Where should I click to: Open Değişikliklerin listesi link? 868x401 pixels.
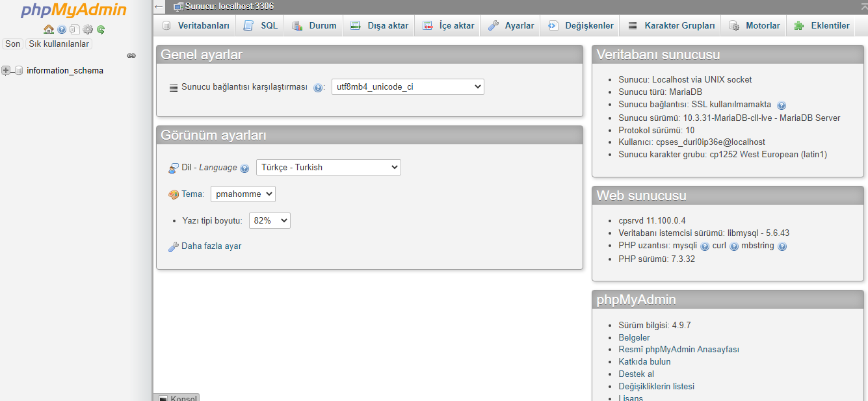(656, 386)
